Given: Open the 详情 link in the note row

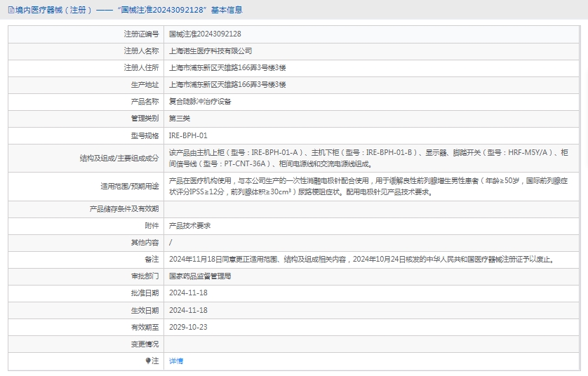Looking at the screenshot, I should [x=175, y=361].
